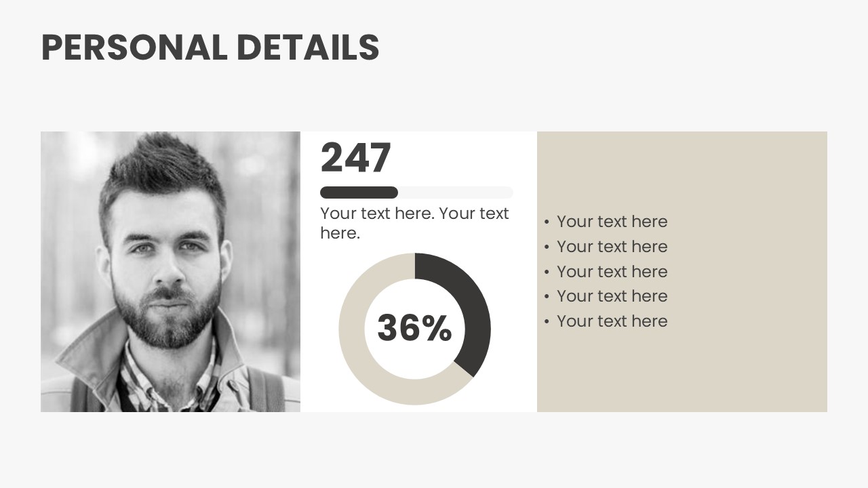The height and width of the screenshot is (488, 868).
Task: Select the second Your text here bullet
Action: coord(612,247)
